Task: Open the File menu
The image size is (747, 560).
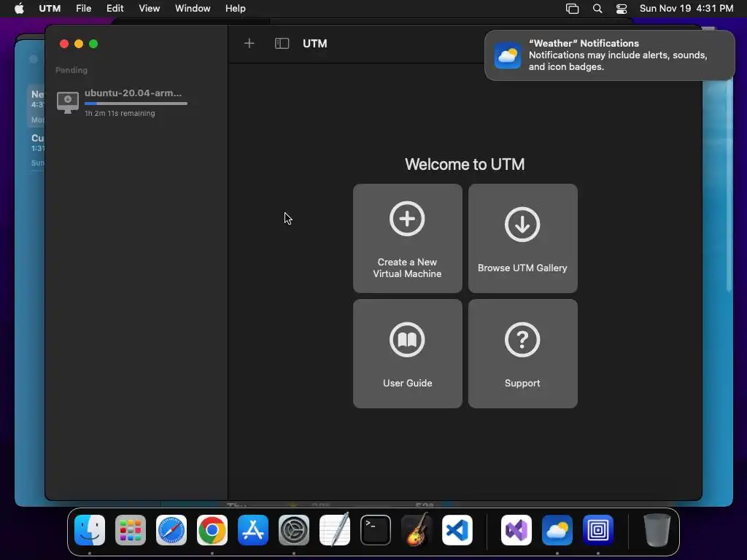Action: (83, 8)
